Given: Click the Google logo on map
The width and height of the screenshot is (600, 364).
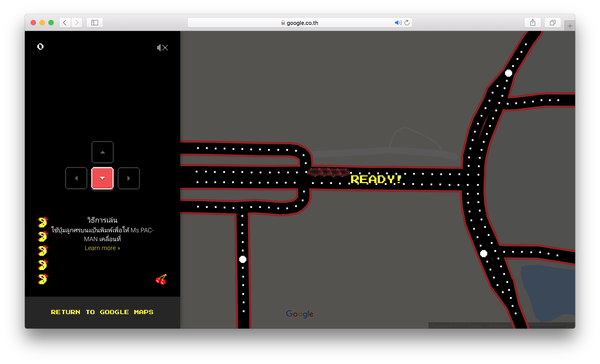Looking at the screenshot, I should 300,314.
